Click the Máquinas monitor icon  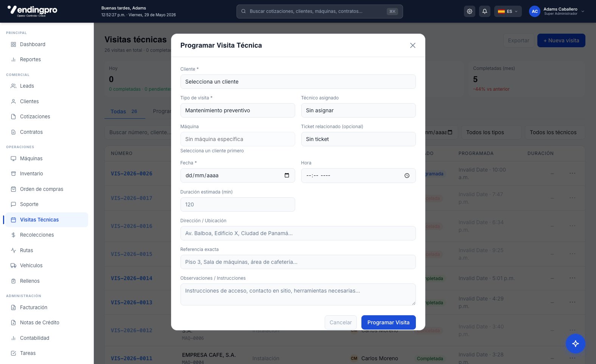click(x=13, y=158)
